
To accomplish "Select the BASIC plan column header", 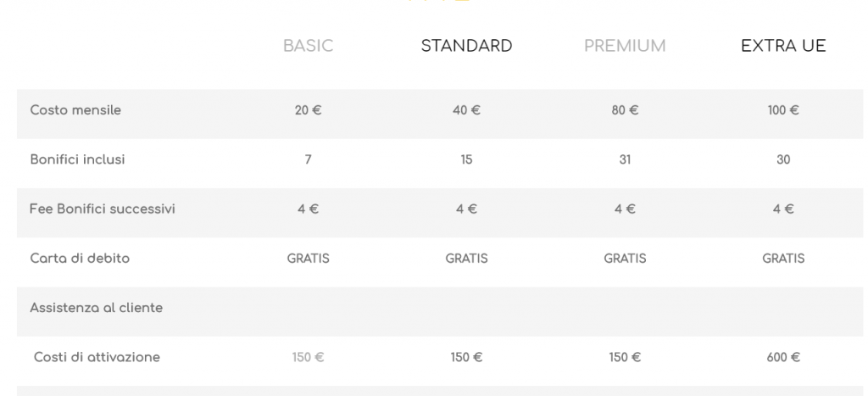I will (x=308, y=46).
